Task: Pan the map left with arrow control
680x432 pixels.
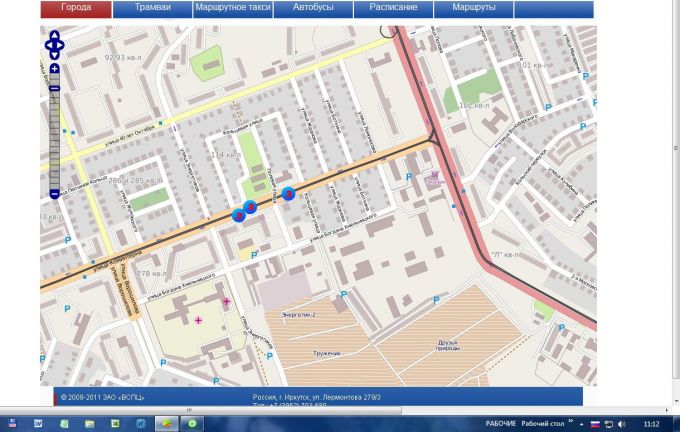Action: (47, 44)
